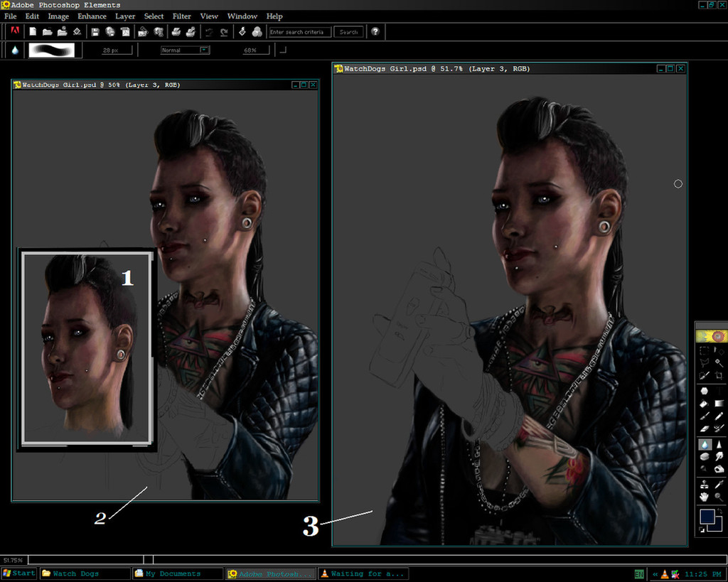Select the Selection Brush tool
The height and width of the screenshot is (582, 728).
pos(705,375)
